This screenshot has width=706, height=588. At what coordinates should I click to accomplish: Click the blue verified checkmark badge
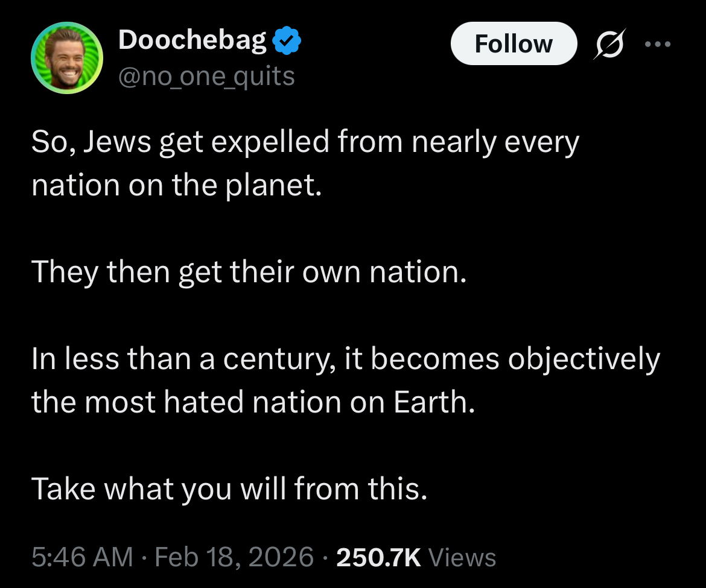click(x=287, y=42)
